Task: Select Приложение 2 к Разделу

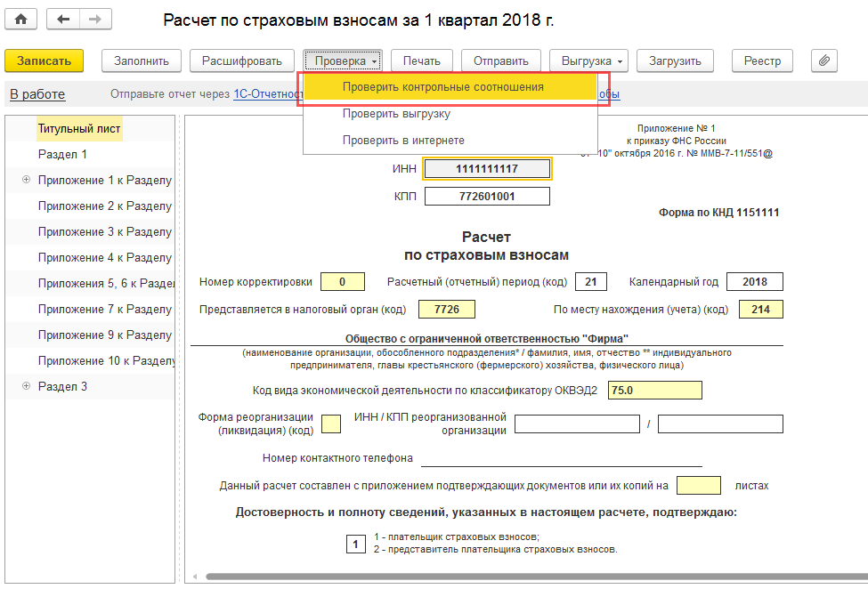Action: [x=105, y=206]
